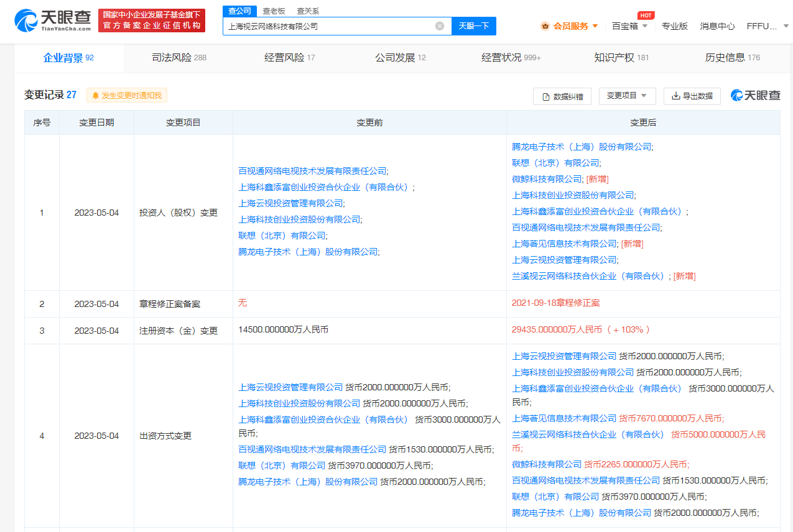This screenshot has width=793, height=532.
Task: Open 联想（北京）有限公司 in row 1 变更前
Action: click(282, 236)
